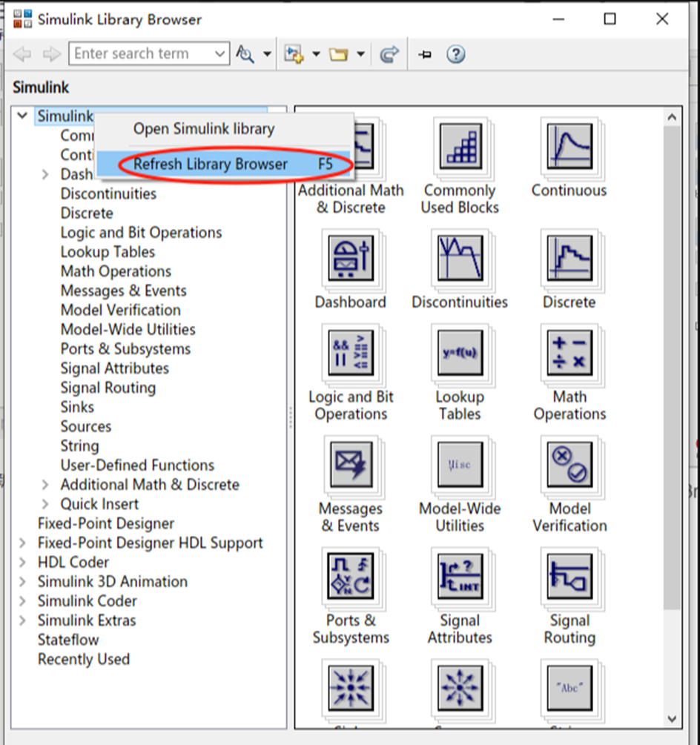Select Fixed-Point Designer tree item

pos(106,523)
